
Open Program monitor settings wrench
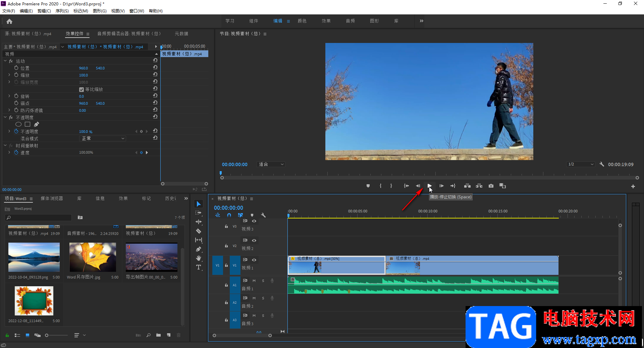click(602, 164)
